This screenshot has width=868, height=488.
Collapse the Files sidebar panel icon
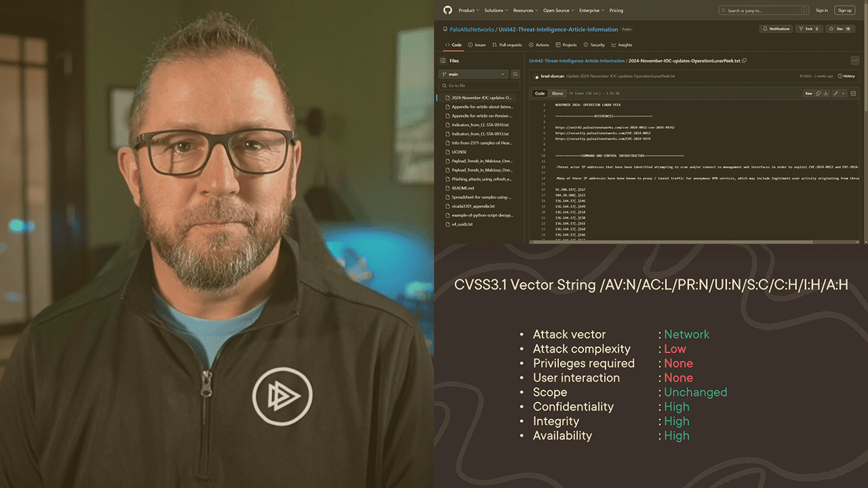tap(443, 60)
